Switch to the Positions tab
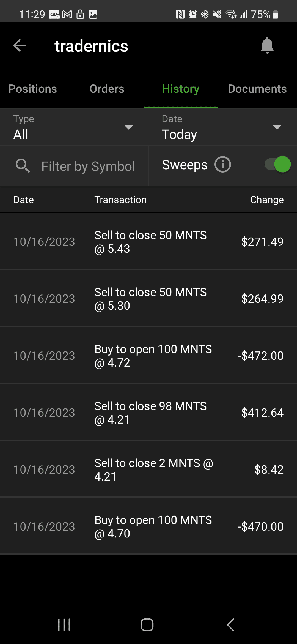This screenshot has height=644, width=297. tap(33, 89)
